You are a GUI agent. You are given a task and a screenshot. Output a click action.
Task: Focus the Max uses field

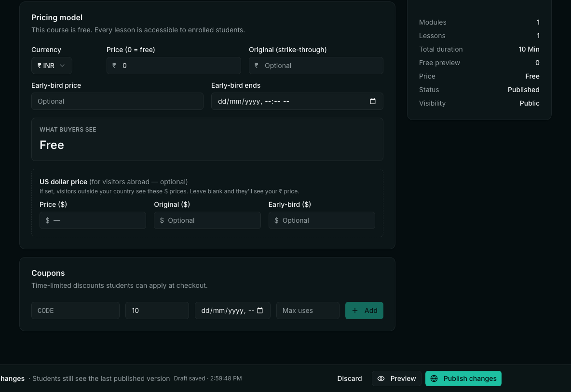click(x=308, y=311)
